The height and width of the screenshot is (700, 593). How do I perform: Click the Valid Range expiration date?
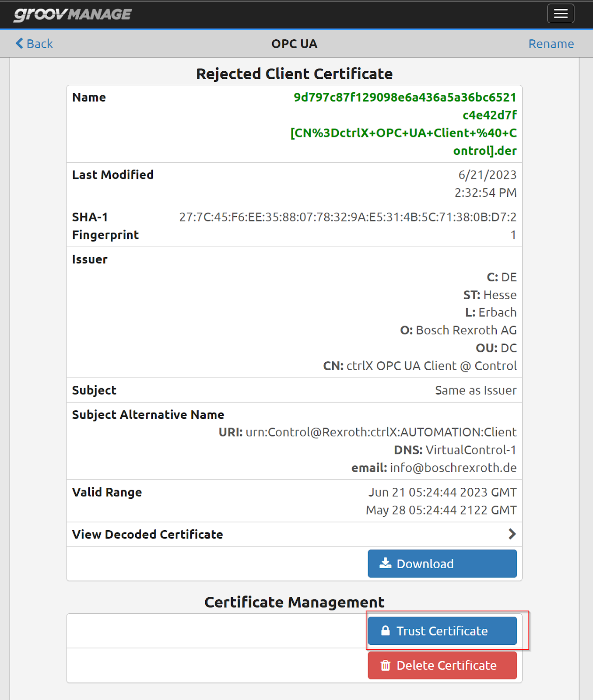441,510
